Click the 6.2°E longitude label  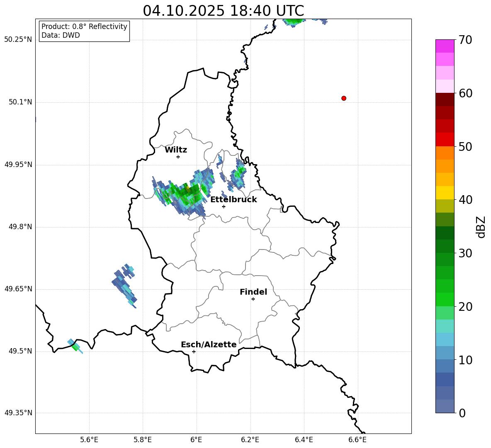coord(250,440)
